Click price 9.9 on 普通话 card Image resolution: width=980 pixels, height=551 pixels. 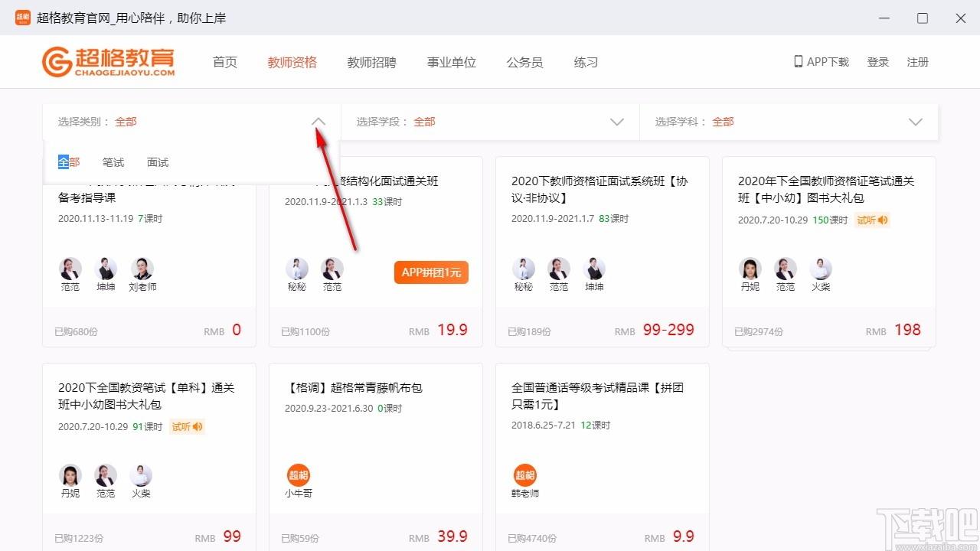683,536
